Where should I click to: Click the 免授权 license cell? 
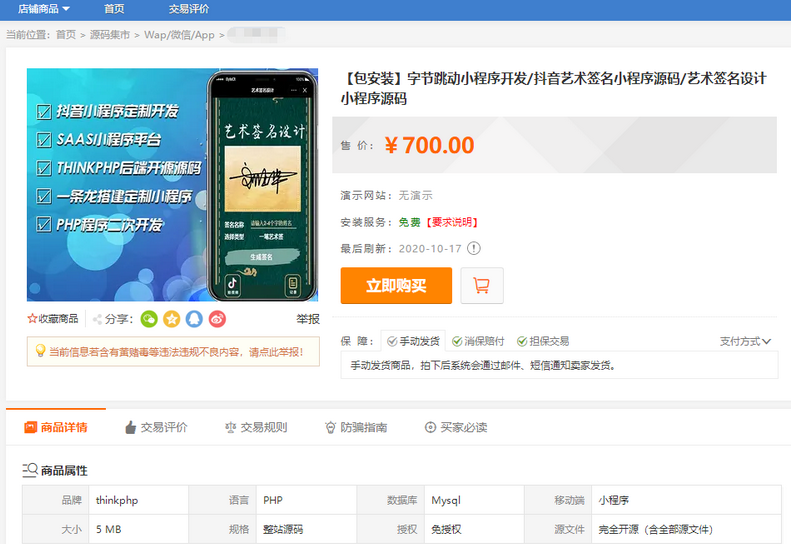point(474,529)
